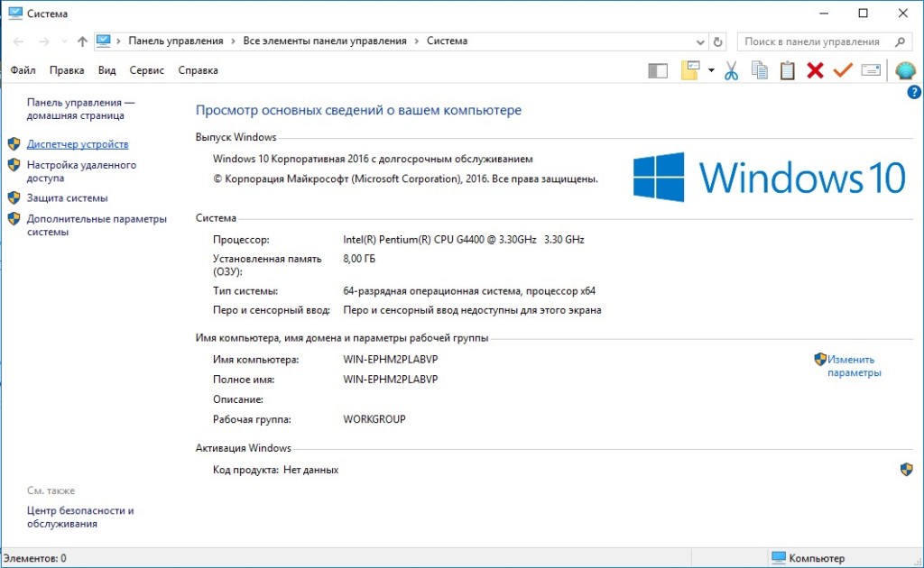Open the Вид menu
This screenshot has width=924, height=568.
point(106,70)
